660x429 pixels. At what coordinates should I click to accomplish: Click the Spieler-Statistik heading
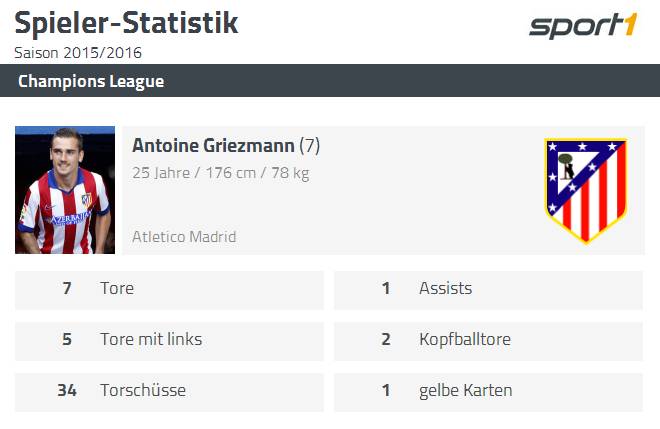tap(126, 23)
